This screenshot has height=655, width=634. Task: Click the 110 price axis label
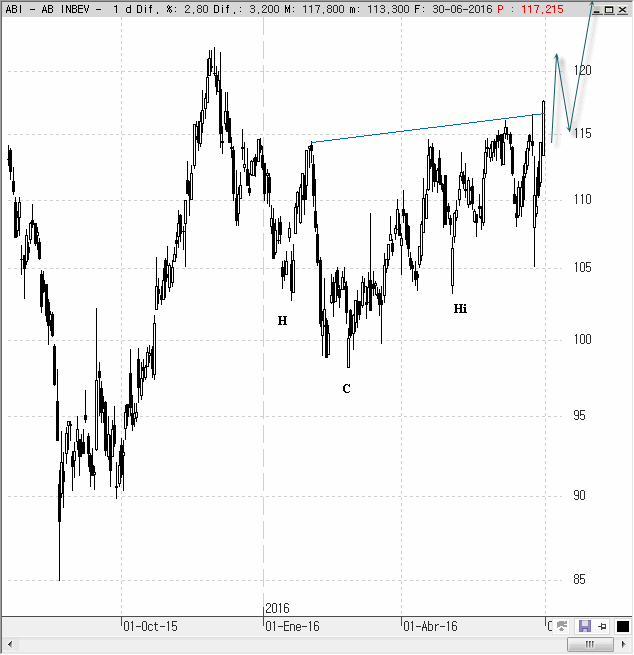[x=582, y=199]
